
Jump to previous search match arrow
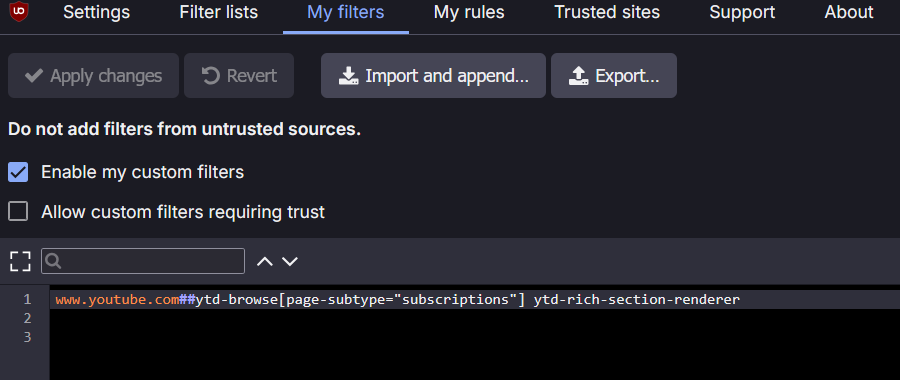265,262
